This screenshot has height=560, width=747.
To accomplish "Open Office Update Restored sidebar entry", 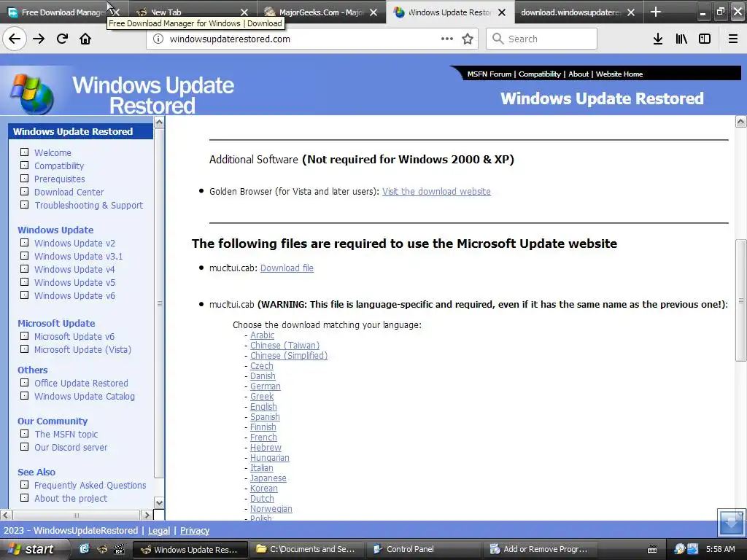I will (x=82, y=384).
